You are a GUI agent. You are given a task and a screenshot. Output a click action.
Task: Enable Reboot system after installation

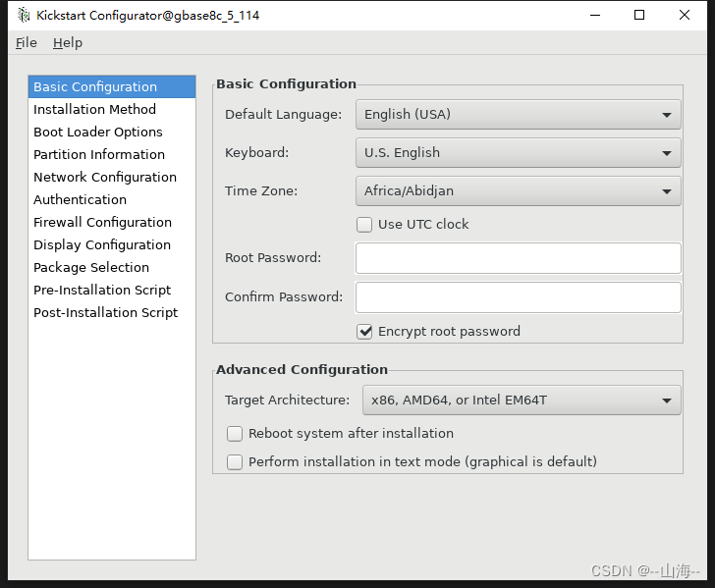click(x=235, y=434)
